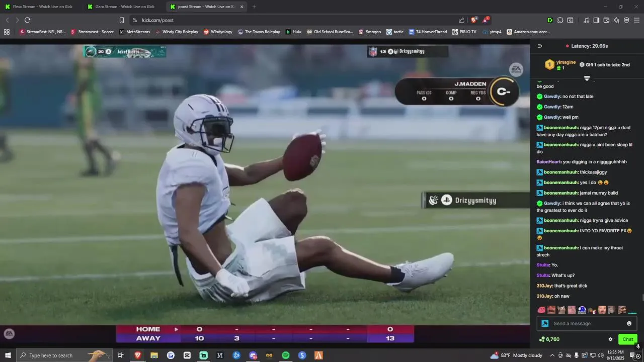The image size is (644, 362).
Task: Open Brave Shields lion icon
Action: click(473, 20)
